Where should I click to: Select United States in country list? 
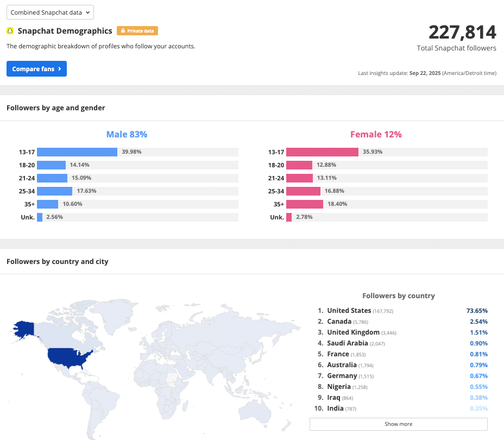click(349, 311)
